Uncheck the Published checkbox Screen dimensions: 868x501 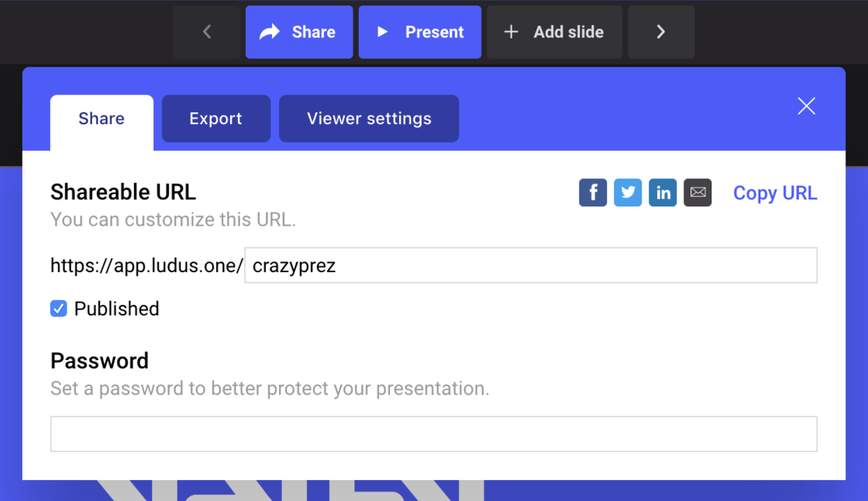click(59, 309)
